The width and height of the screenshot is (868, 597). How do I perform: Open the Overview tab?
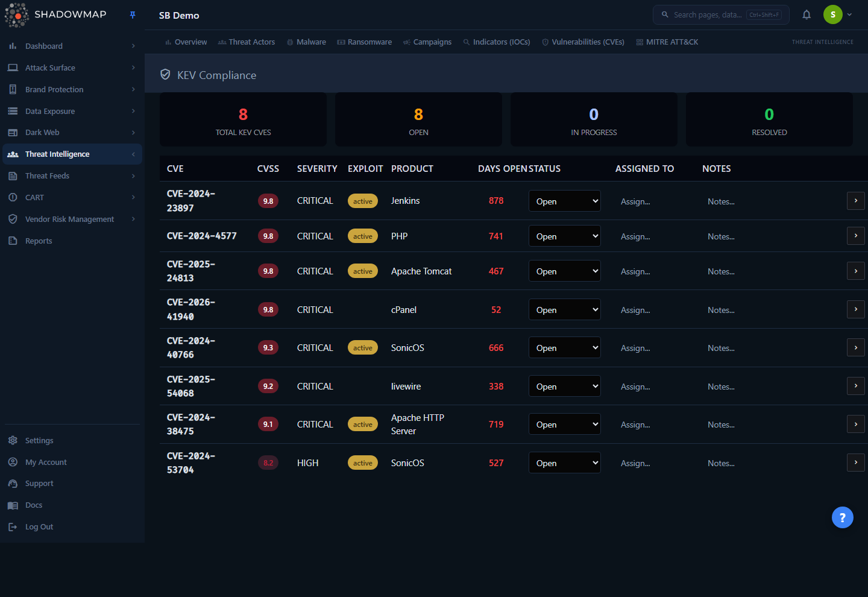click(186, 42)
